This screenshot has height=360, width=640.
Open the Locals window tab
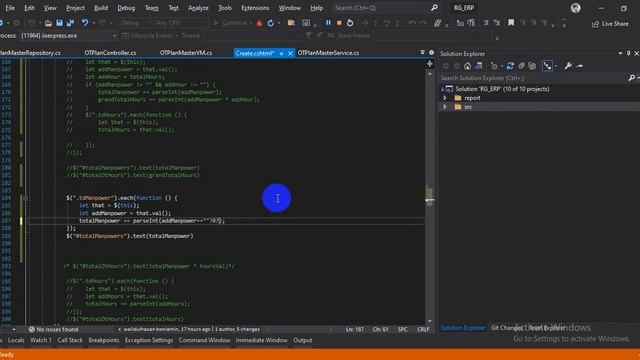[16, 340]
